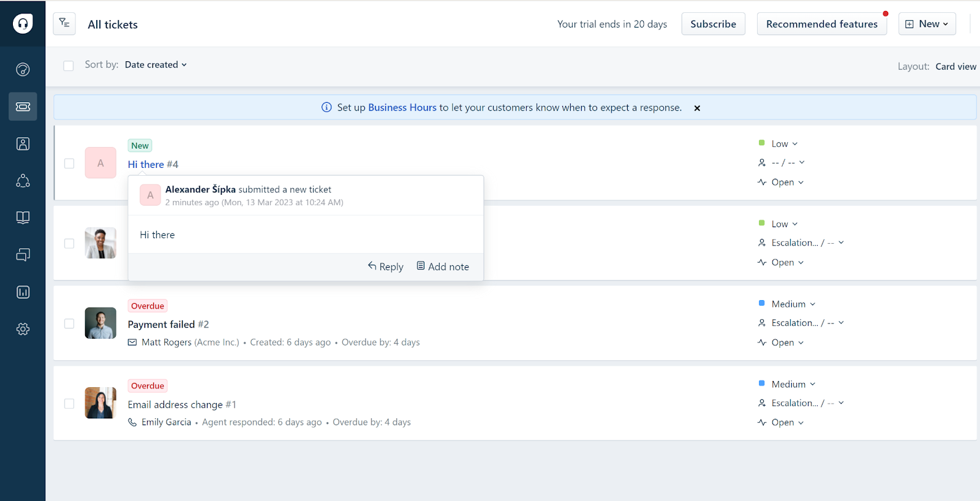980x501 pixels.
Task: Open the dashboard icon in sidebar
Action: (23, 69)
